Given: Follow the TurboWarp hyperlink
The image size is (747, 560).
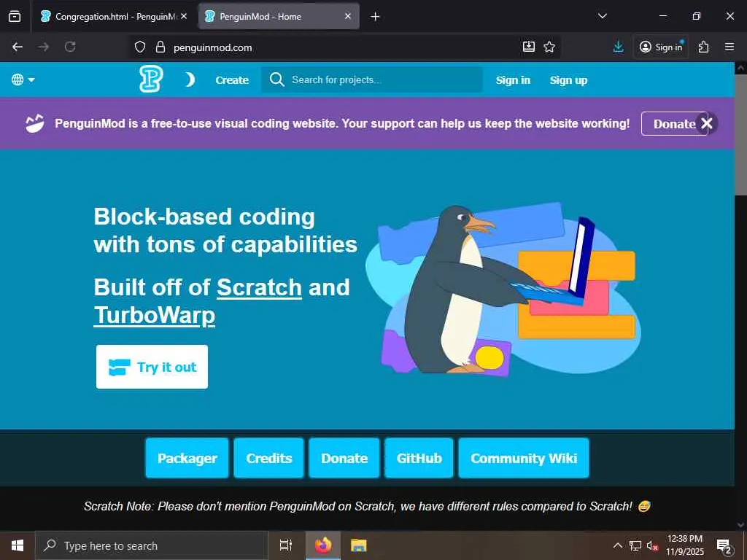Looking at the screenshot, I should click(x=155, y=315).
